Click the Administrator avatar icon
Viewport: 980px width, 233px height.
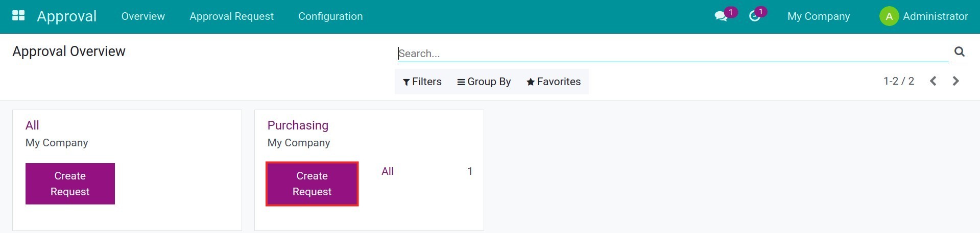(x=889, y=16)
